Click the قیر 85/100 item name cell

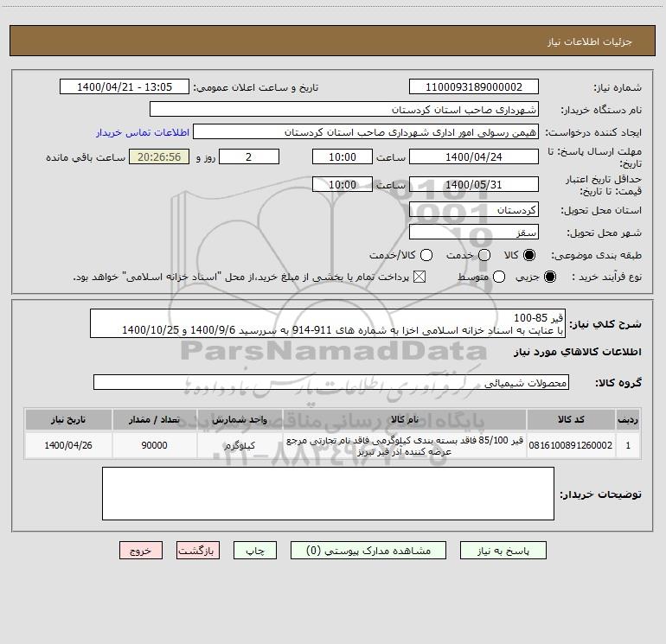(x=405, y=445)
